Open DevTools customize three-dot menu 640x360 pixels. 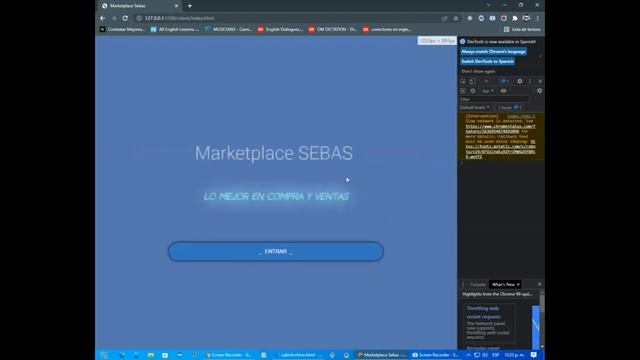tap(530, 81)
